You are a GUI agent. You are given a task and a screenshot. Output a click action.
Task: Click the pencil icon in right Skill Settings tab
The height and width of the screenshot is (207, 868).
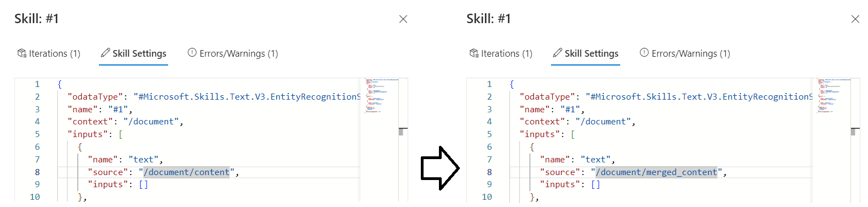pos(558,53)
